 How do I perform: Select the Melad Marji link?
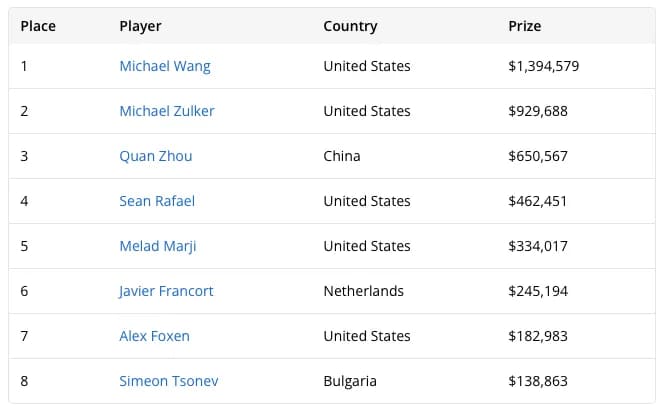click(158, 246)
